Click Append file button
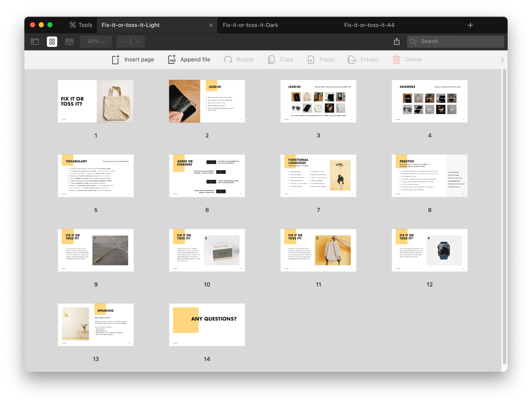The width and height of the screenshot is (532, 404). coord(189,59)
